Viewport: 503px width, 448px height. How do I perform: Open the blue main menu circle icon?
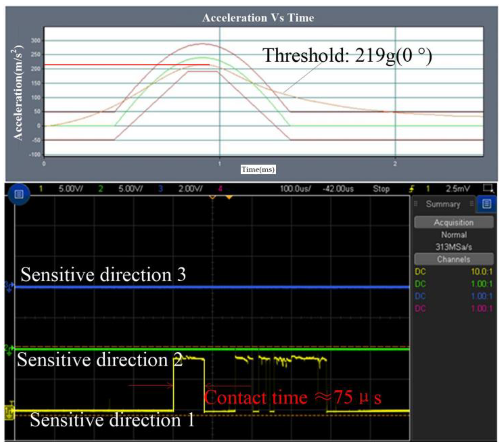click(x=19, y=194)
